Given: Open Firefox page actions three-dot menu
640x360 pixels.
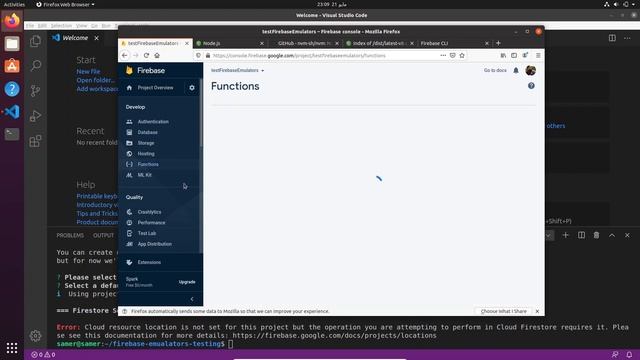Looking at the screenshot, I should click(443, 56).
